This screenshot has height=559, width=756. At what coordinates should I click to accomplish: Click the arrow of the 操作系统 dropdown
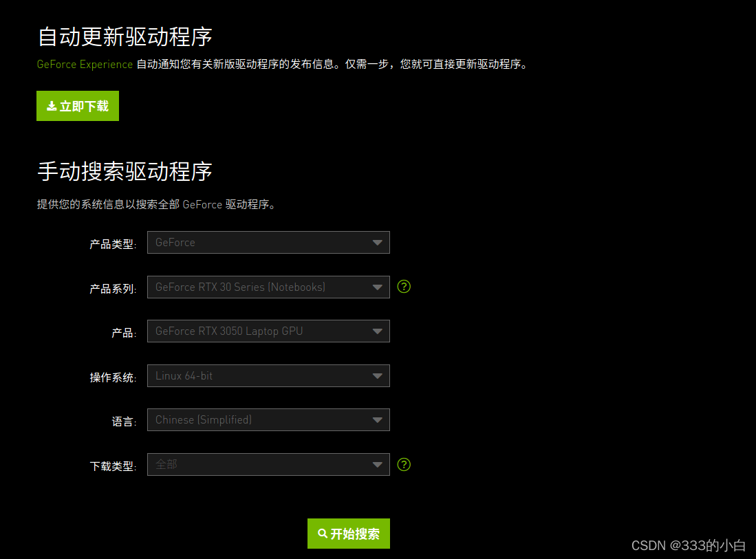coord(378,376)
